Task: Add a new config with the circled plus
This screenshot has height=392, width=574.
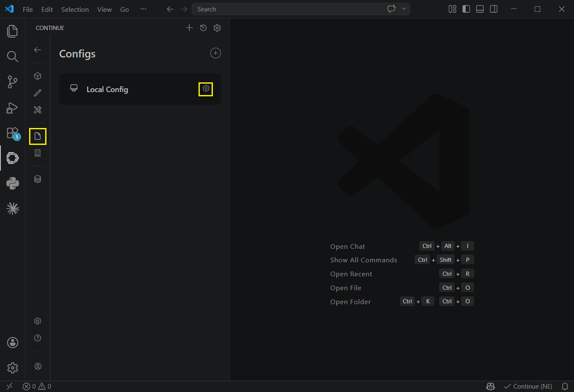Action: coord(215,53)
